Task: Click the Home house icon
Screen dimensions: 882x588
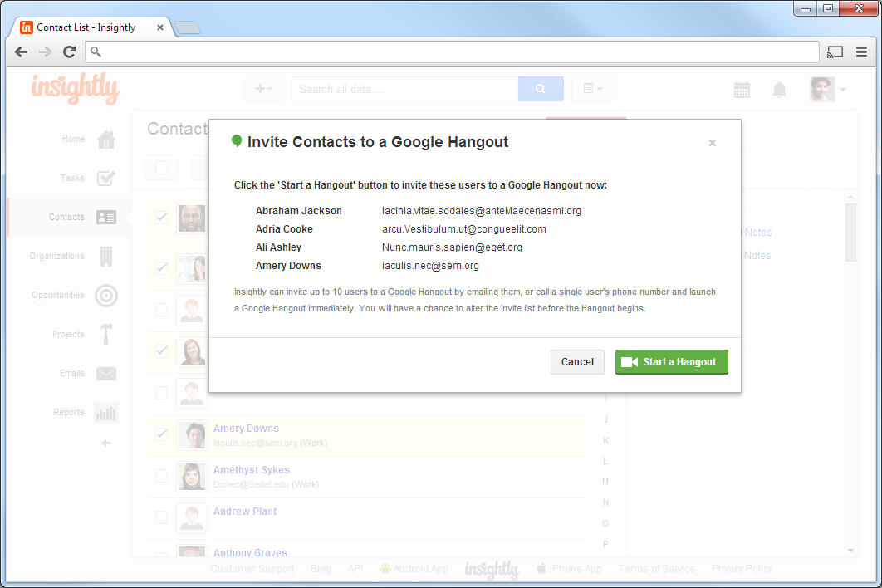Action: (105, 139)
